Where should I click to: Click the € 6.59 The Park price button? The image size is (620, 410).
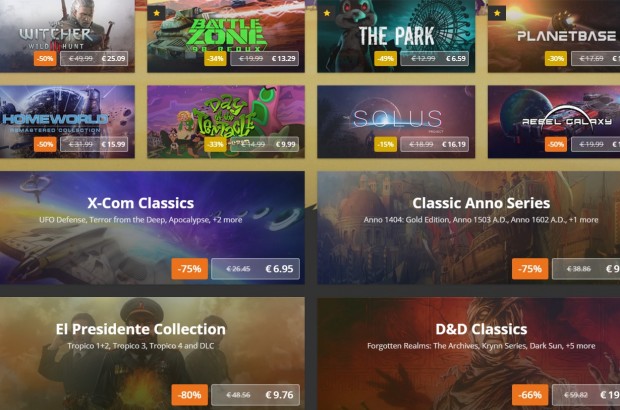pos(435,59)
